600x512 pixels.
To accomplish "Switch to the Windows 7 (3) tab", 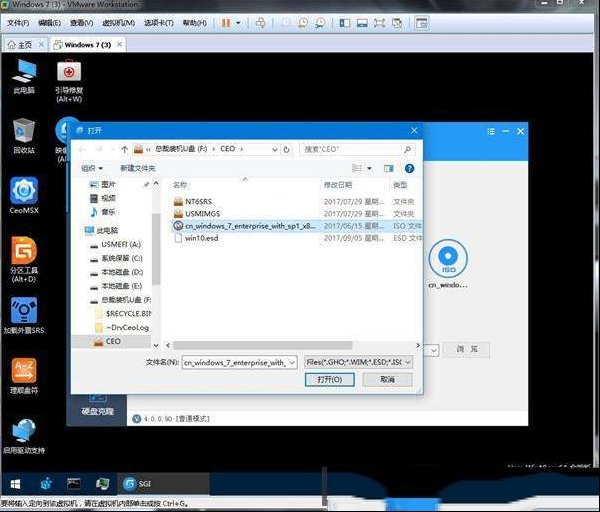I will [88, 45].
